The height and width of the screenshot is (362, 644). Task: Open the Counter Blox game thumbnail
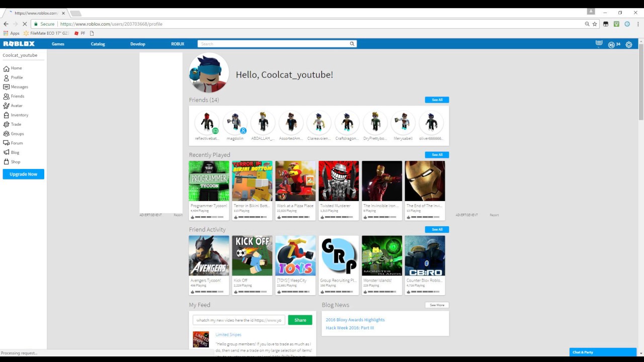(x=425, y=256)
